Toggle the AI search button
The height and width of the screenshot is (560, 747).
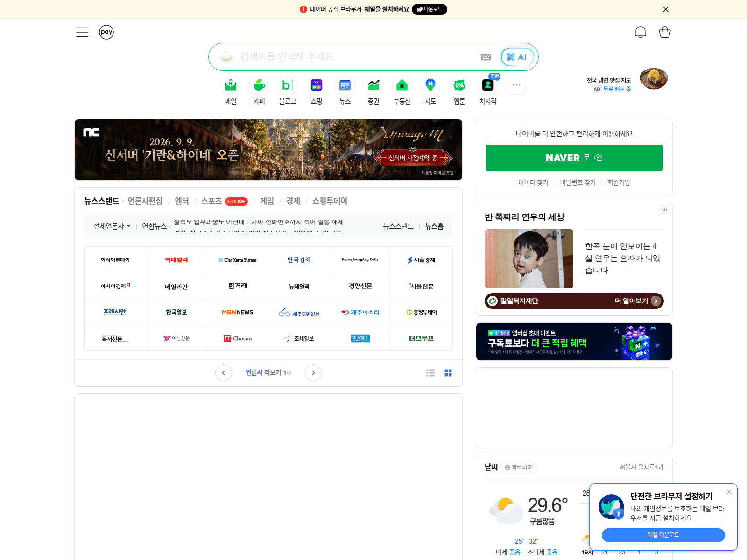517,57
